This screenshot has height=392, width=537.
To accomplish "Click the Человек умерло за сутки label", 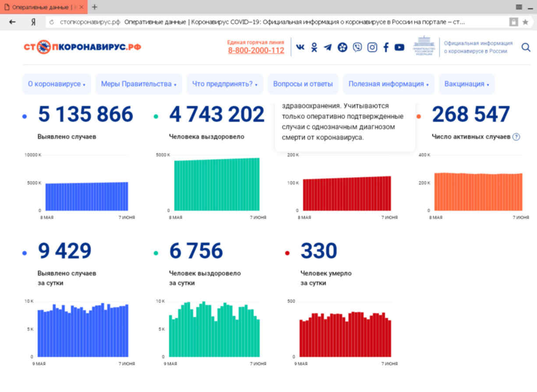I will 326,278.
